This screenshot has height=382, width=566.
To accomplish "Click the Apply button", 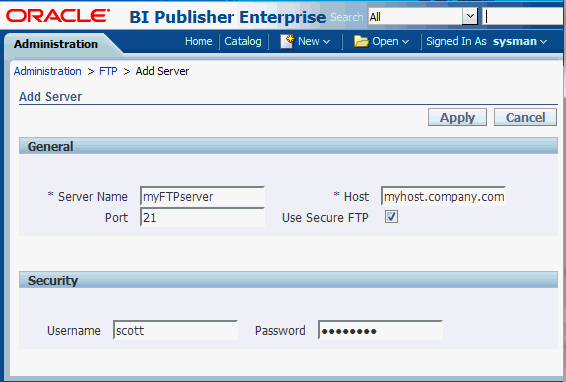I will tap(457, 117).
